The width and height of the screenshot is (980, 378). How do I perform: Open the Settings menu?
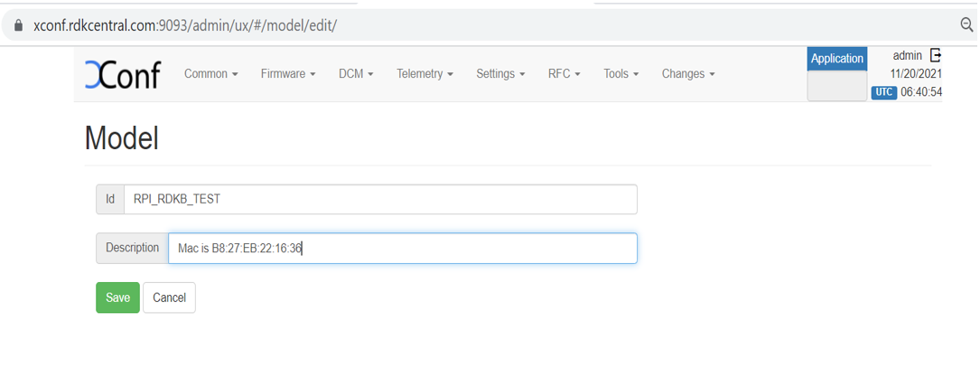[500, 74]
